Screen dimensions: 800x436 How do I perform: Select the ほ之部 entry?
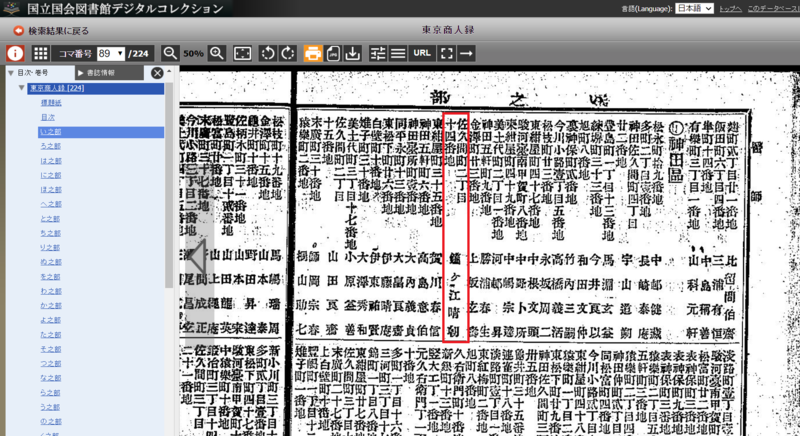[51, 189]
